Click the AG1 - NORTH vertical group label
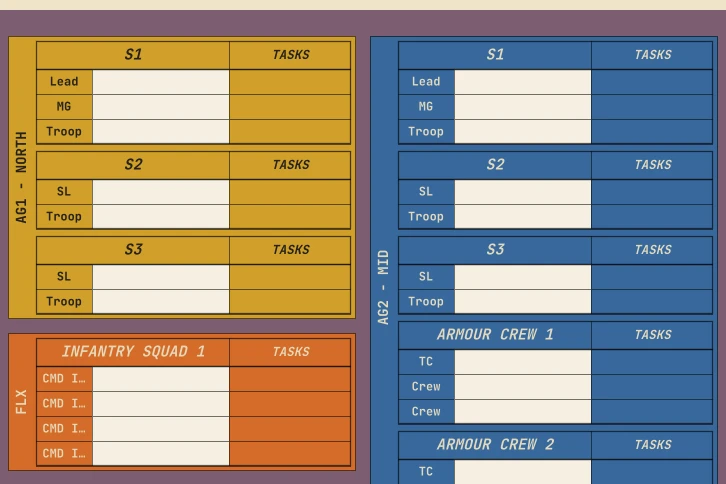 tap(21, 177)
